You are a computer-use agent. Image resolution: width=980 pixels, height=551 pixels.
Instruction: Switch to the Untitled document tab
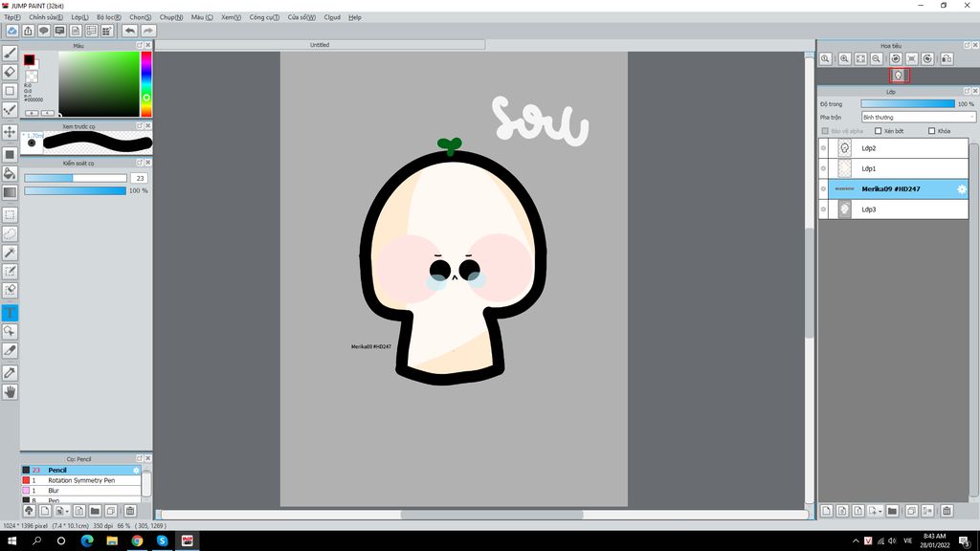pyautogui.click(x=320, y=45)
